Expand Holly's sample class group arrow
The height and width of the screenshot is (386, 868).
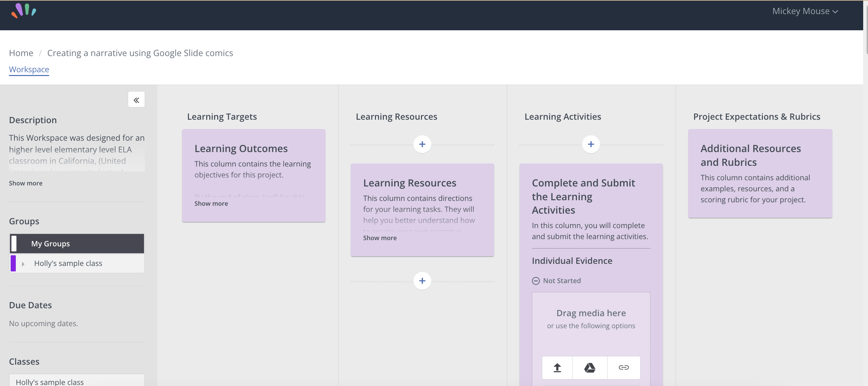23,264
